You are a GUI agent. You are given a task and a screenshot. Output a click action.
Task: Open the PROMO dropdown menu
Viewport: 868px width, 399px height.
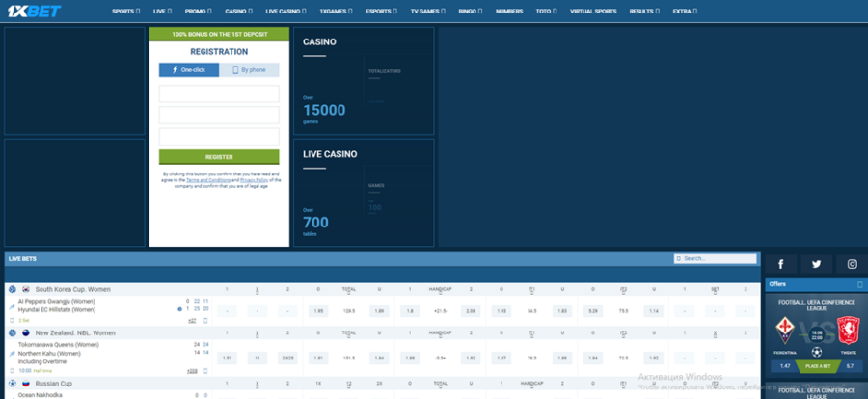[x=198, y=11]
